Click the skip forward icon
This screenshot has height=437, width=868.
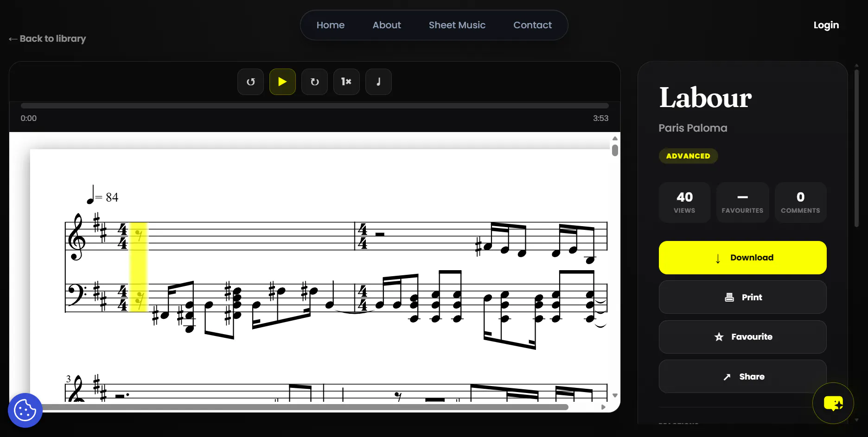314,82
